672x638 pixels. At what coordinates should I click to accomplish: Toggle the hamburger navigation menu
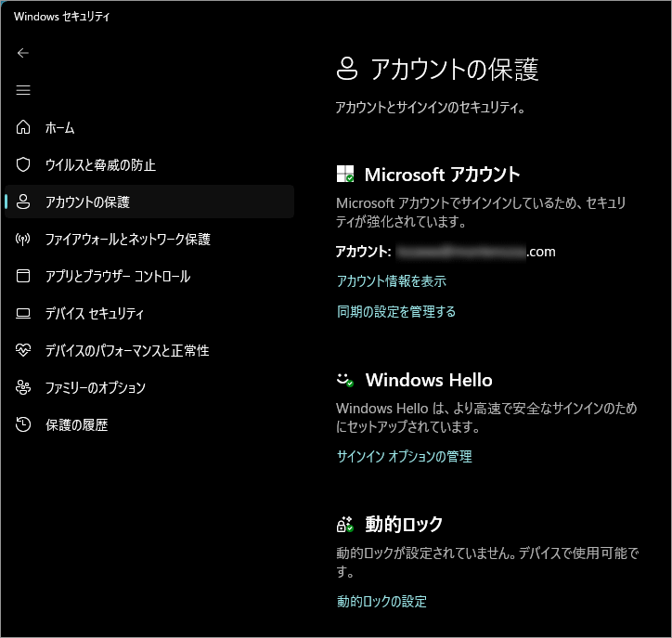click(x=23, y=90)
